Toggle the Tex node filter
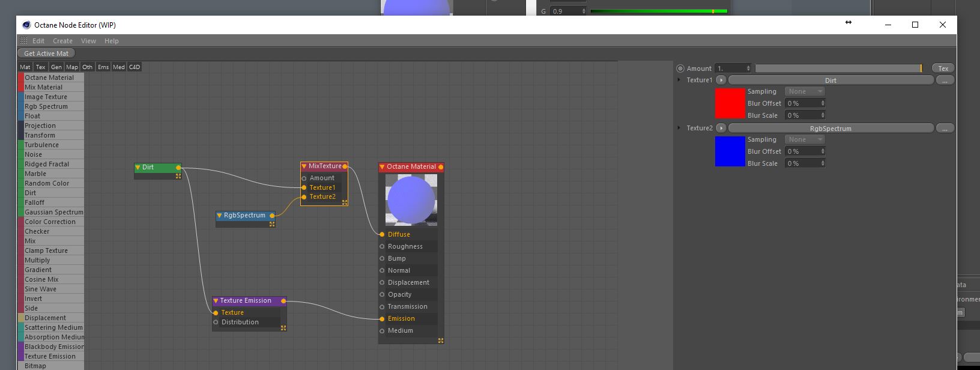The image size is (980, 370). [41, 67]
